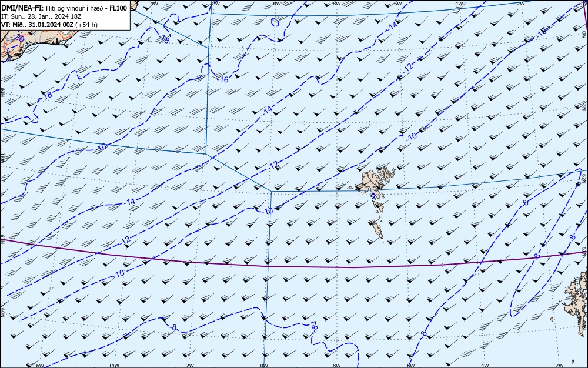Click the -10 isotherm label nearest the Faroe Islands
588x368 pixels.
pyautogui.click(x=412, y=136)
